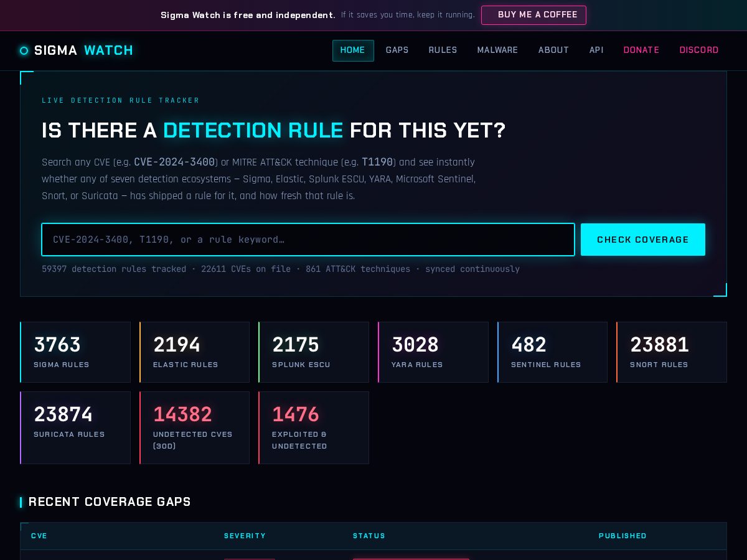Open the 23874 Suricata Rules card
Screen dimensions: 747x560
point(75,427)
